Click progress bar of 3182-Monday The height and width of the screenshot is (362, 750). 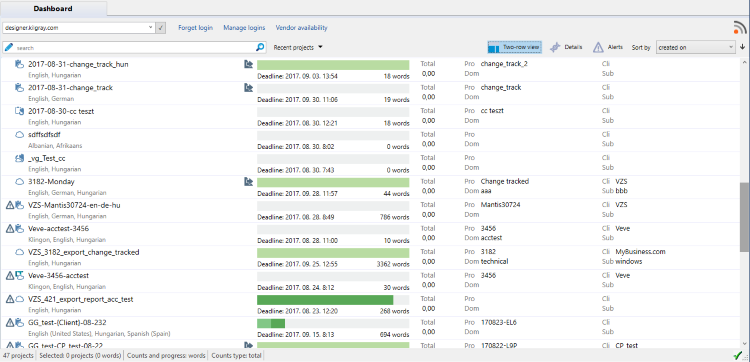point(333,182)
